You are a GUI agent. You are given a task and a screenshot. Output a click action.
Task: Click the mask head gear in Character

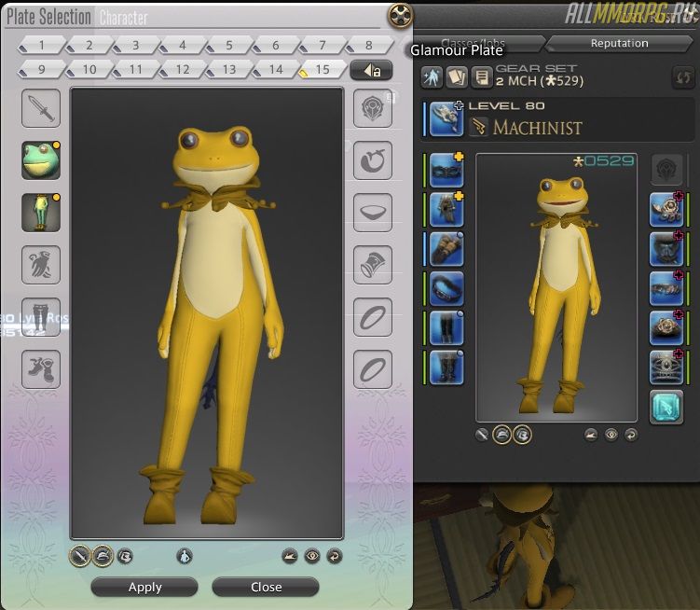pyautogui.click(x=446, y=171)
